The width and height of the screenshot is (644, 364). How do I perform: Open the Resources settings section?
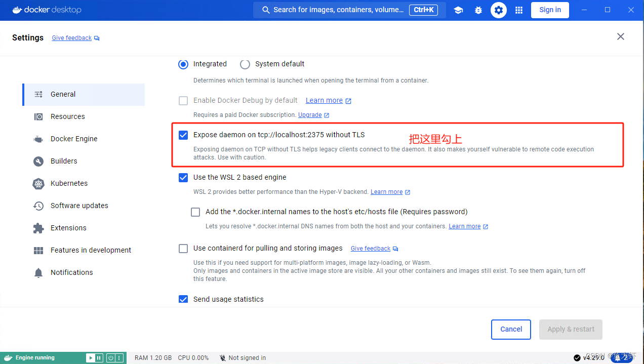click(x=84, y=116)
